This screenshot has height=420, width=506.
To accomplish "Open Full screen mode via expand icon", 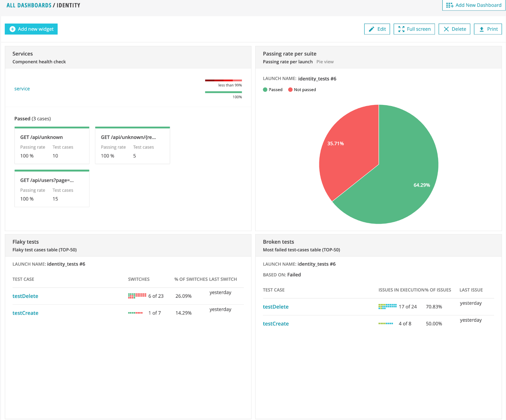I will click(x=402, y=29).
